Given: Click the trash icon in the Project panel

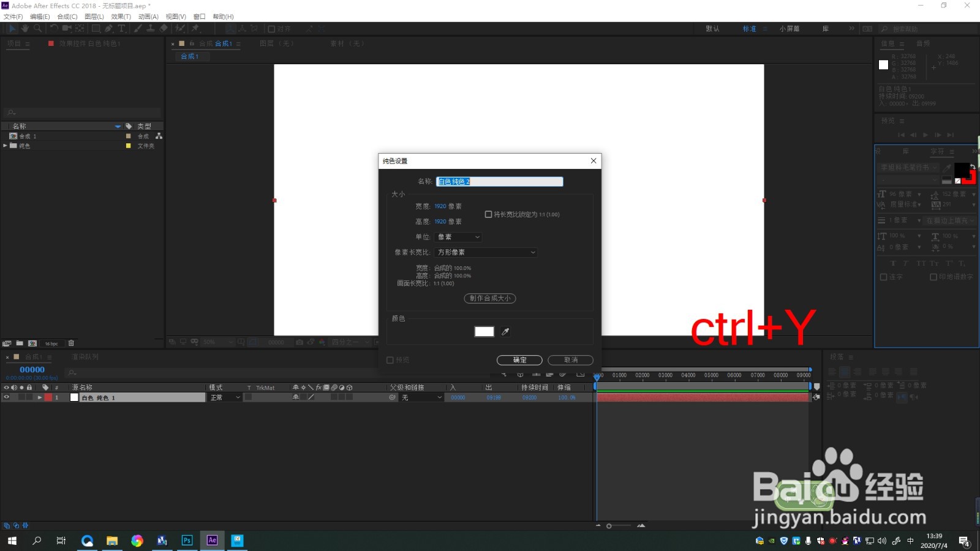Looking at the screenshot, I should pos(71,343).
